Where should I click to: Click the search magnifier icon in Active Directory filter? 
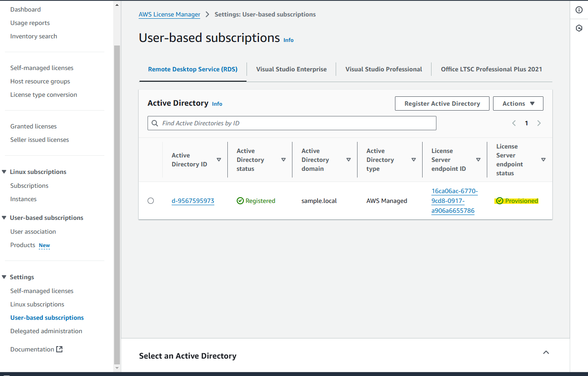pyautogui.click(x=155, y=123)
